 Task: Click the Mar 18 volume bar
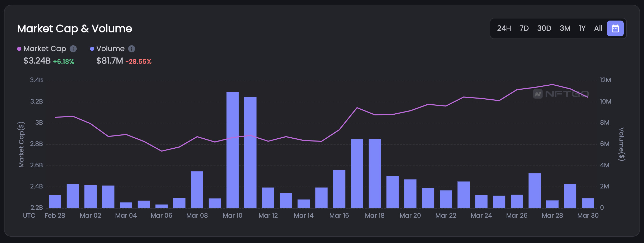point(375,173)
